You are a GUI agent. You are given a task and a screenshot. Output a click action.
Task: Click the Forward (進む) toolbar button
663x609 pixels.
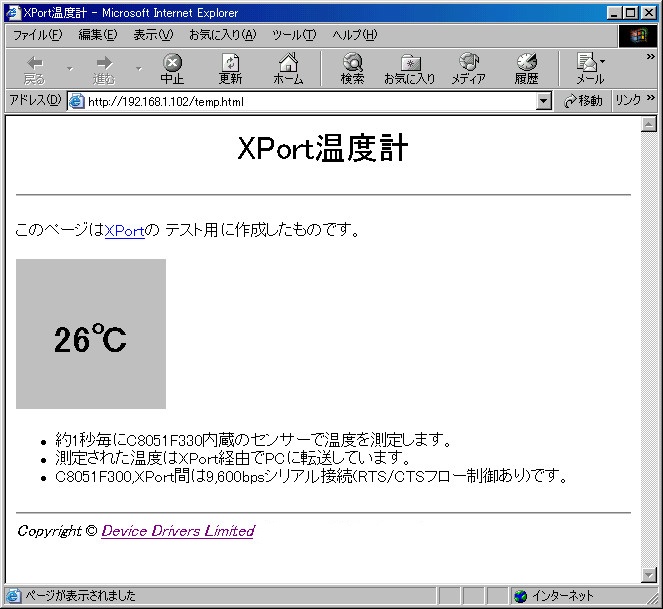point(104,70)
